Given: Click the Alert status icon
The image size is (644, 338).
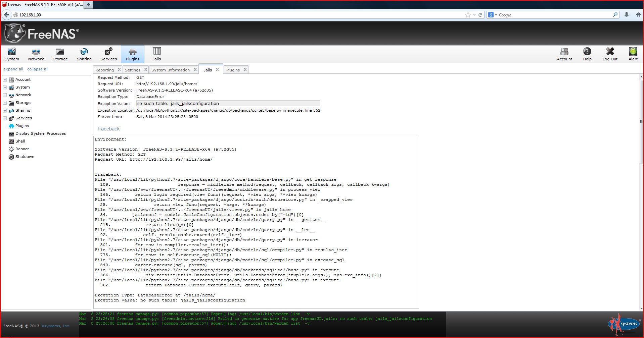Looking at the screenshot, I should coord(633,54).
